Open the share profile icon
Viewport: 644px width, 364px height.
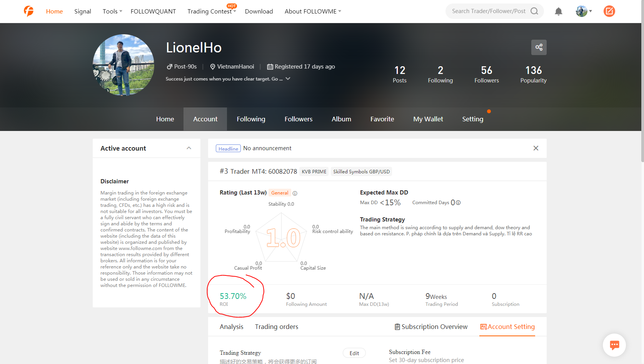pos(539,47)
